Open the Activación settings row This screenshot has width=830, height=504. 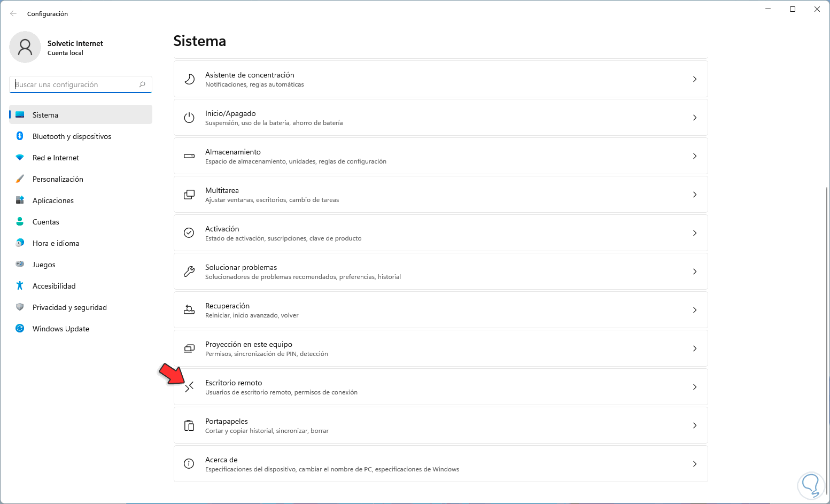coord(440,233)
